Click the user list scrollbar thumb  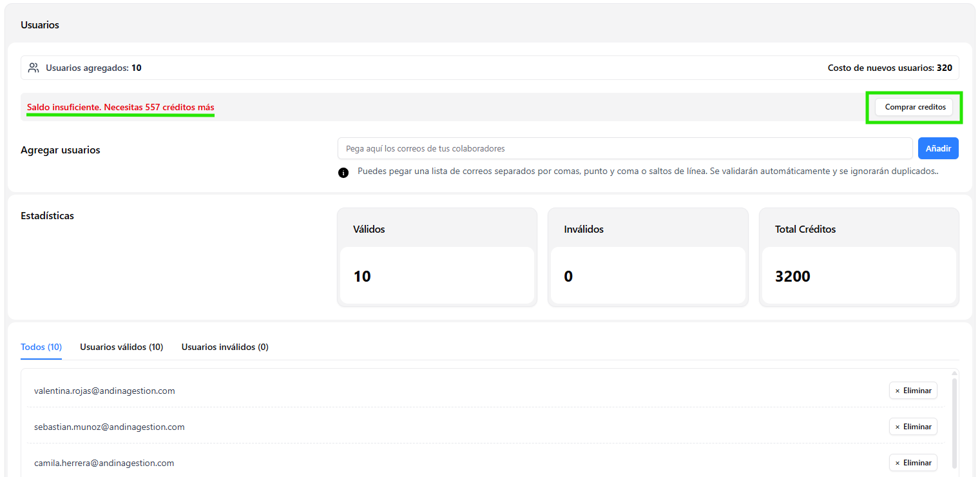click(x=954, y=423)
